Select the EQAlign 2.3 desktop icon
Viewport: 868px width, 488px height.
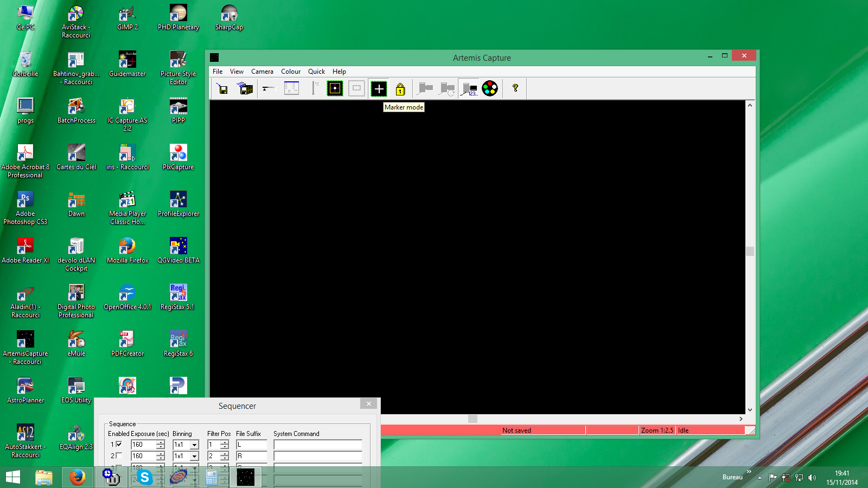[76, 437]
